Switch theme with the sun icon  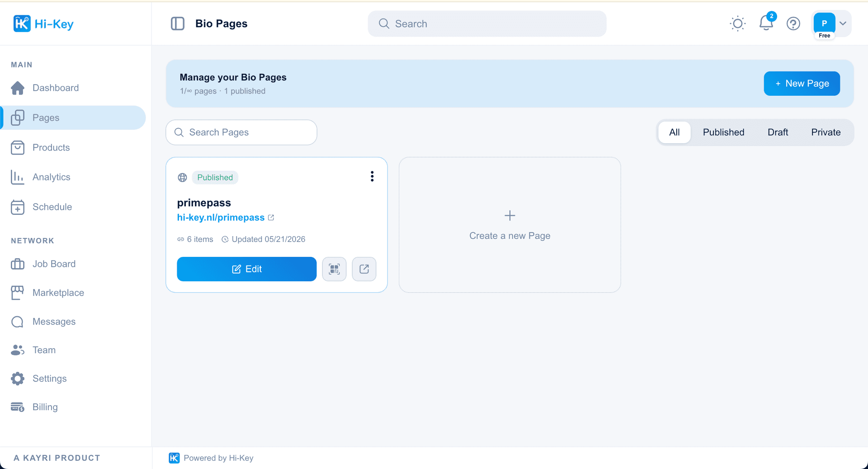pyautogui.click(x=737, y=24)
